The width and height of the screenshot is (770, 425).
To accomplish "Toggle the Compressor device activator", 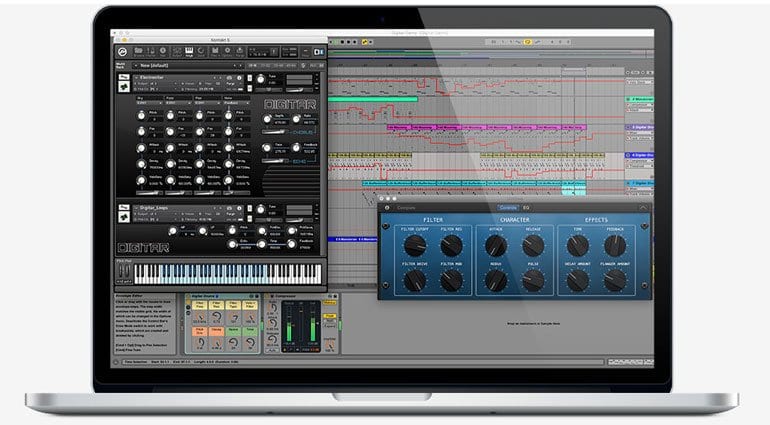I will pos(267,296).
